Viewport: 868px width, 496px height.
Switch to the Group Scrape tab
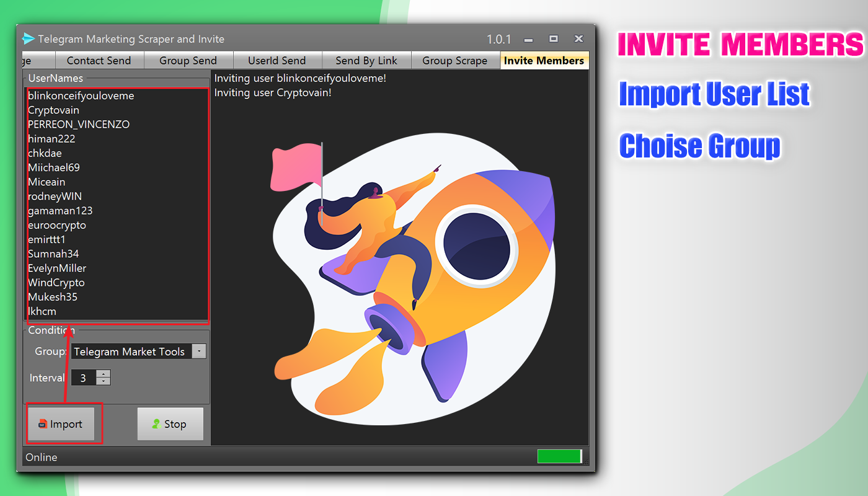pos(454,60)
